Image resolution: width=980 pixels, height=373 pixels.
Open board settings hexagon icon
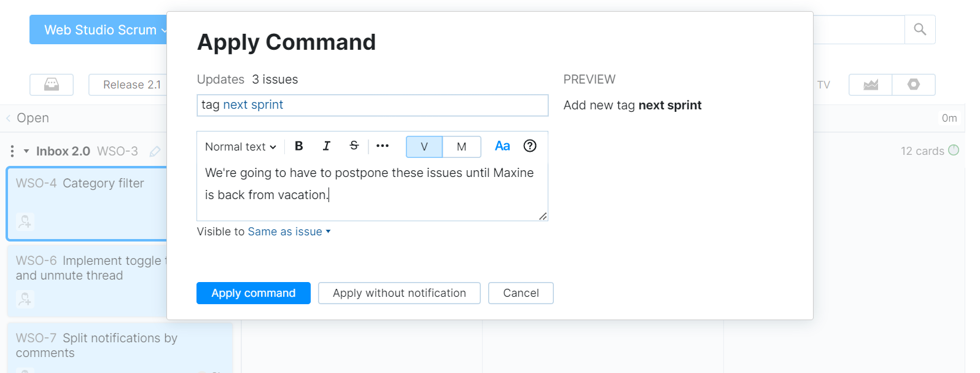tap(914, 85)
